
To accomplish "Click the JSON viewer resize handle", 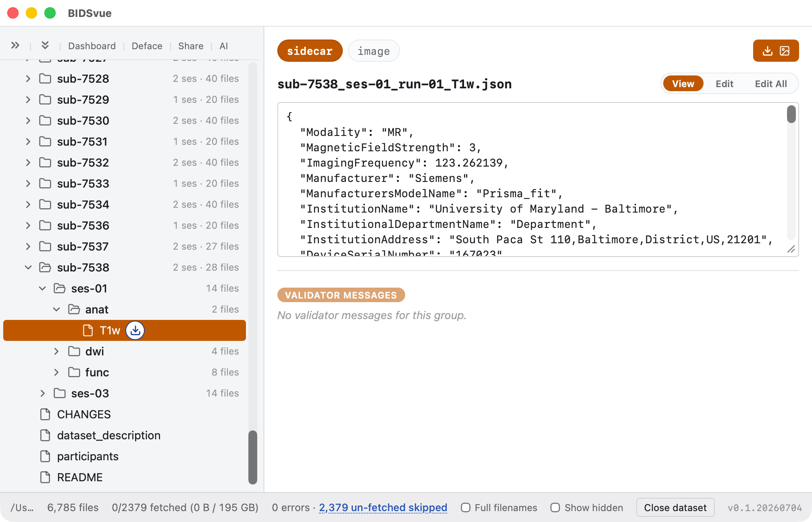I will tap(791, 249).
